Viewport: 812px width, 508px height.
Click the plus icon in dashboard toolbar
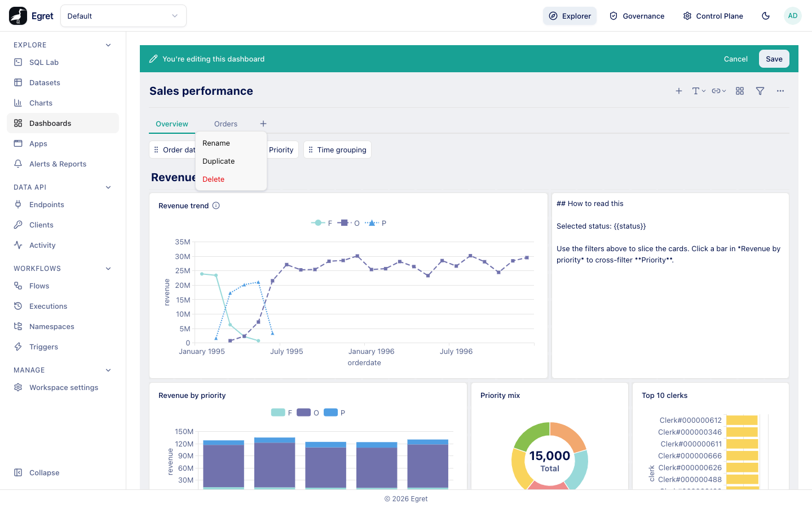coord(679,91)
